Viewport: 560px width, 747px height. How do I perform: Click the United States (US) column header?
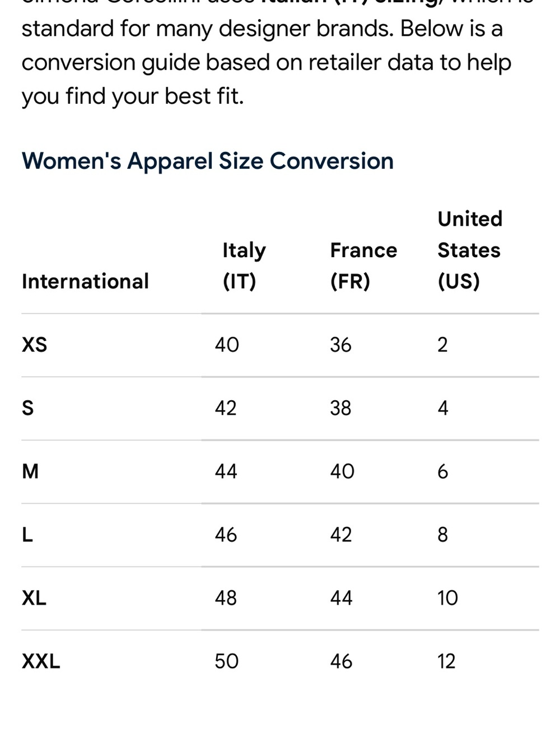[470, 250]
